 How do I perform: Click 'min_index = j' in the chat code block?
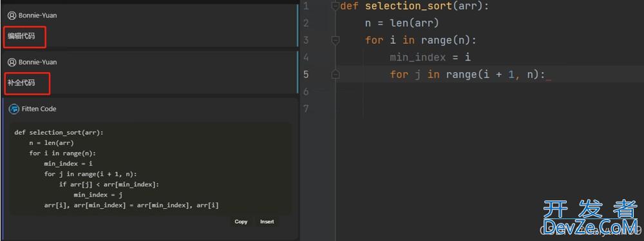point(98,195)
